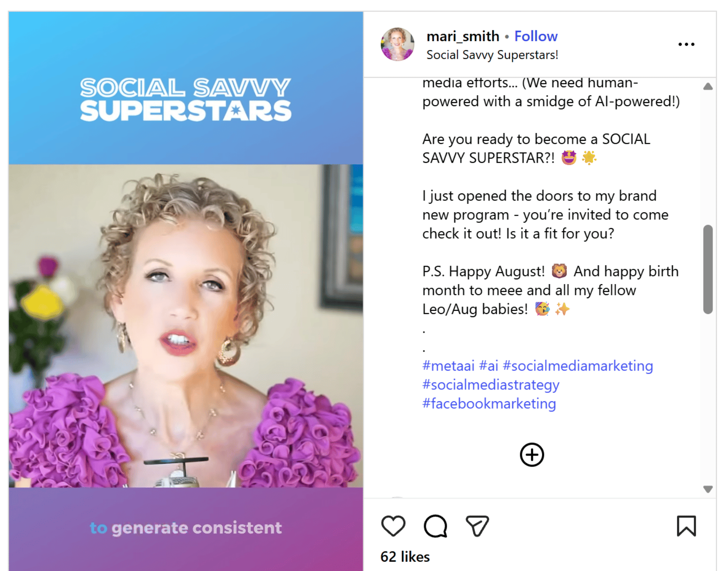This screenshot has width=728, height=571.
Task: Open the three-dot more options menu
Action: 686,44
